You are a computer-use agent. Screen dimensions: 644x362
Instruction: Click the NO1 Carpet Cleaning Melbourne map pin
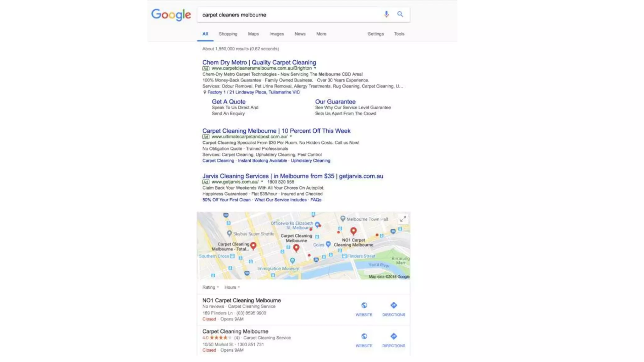(x=353, y=231)
